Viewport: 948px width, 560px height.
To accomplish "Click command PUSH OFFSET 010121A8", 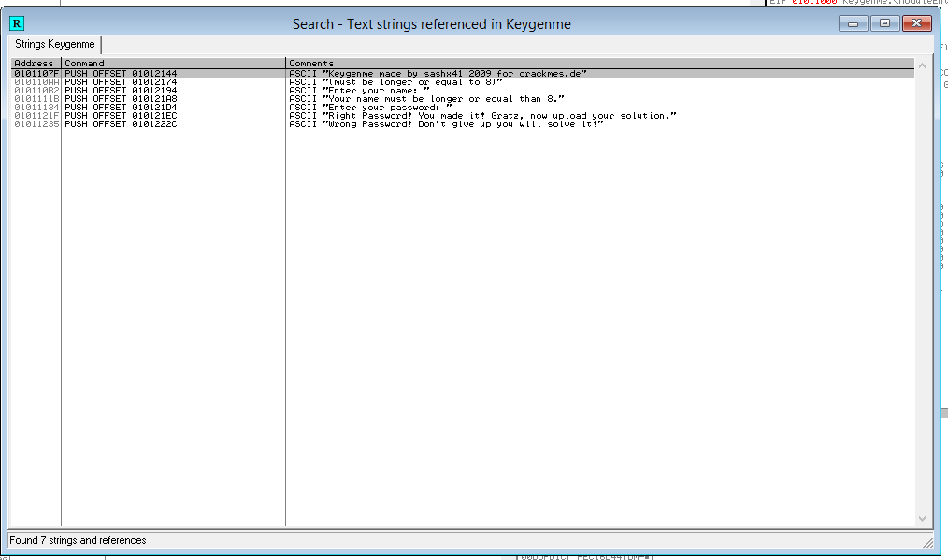I will pos(121,99).
